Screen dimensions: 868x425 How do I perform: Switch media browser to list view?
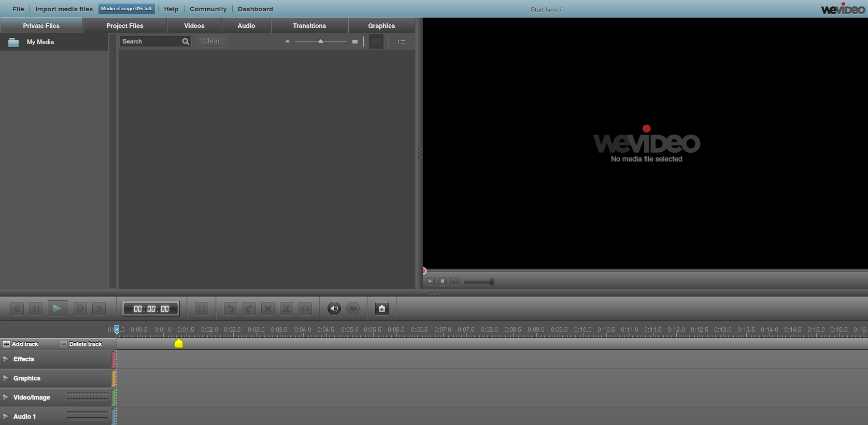click(x=402, y=41)
